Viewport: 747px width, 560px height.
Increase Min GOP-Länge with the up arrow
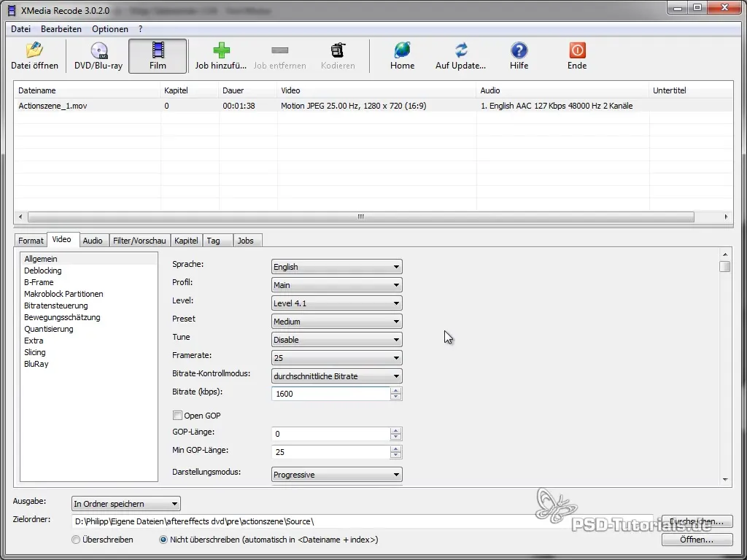[x=395, y=448]
